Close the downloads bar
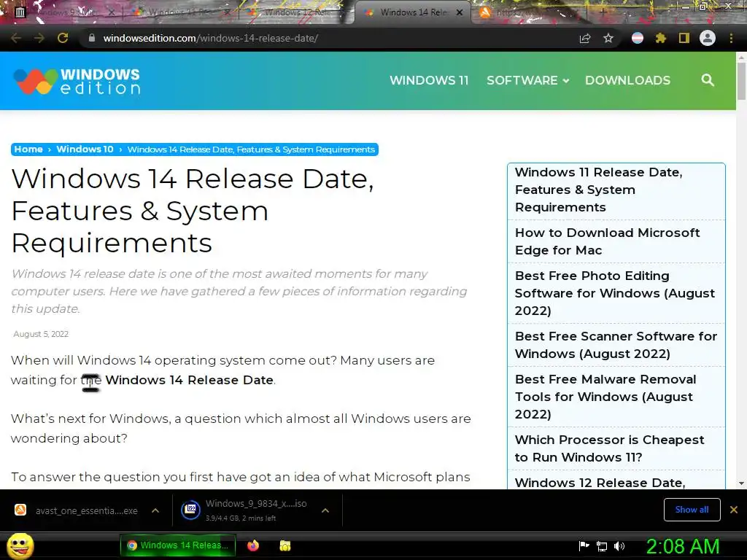The height and width of the screenshot is (560, 747). 734,510
